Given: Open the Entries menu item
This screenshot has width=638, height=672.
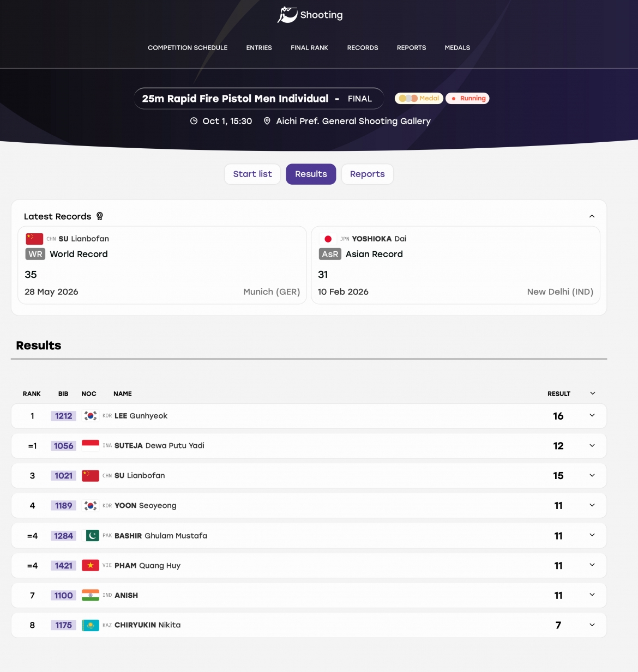Looking at the screenshot, I should coord(259,48).
